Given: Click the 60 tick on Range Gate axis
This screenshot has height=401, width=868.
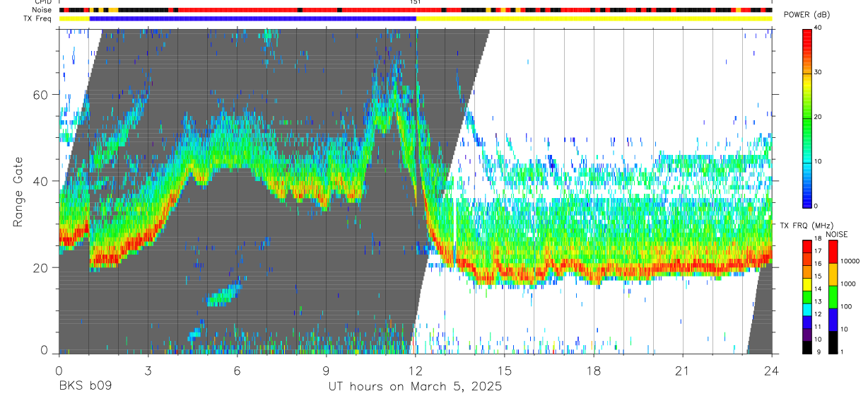Looking at the screenshot, I should click(x=43, y=95).
